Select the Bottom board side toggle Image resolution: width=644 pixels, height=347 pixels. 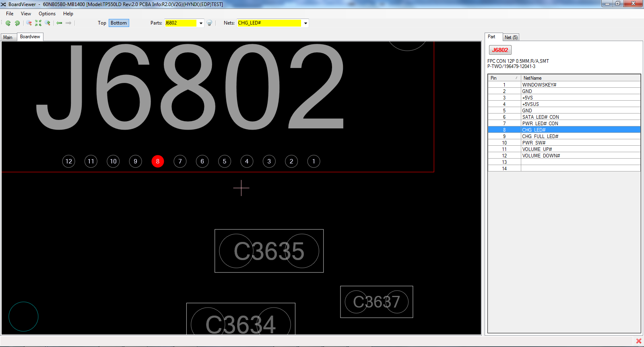click(119, 23)
